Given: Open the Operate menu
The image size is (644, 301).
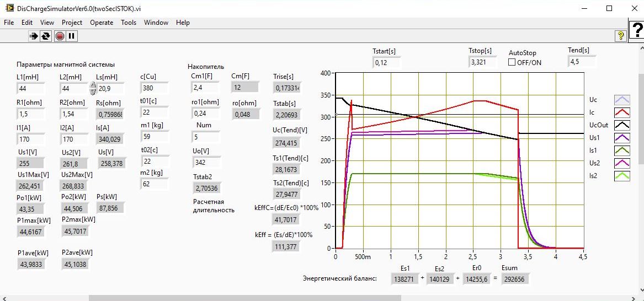Looking at the screenshot, I should coord(102,23).
